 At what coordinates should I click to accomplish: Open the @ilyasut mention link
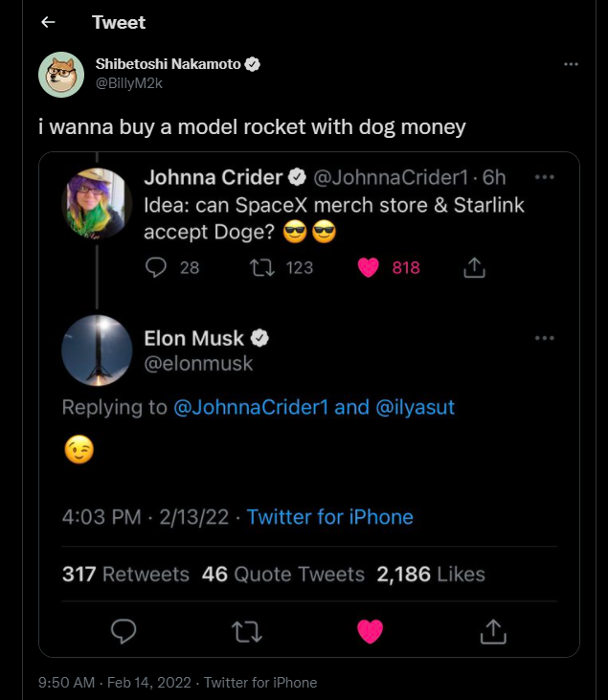(415, 407)
